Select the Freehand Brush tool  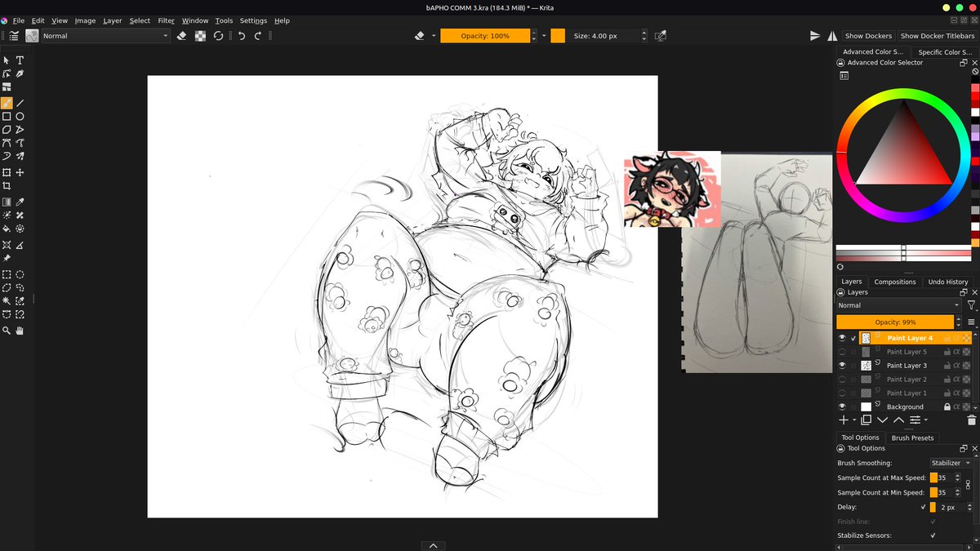click(x=7, y=104)
